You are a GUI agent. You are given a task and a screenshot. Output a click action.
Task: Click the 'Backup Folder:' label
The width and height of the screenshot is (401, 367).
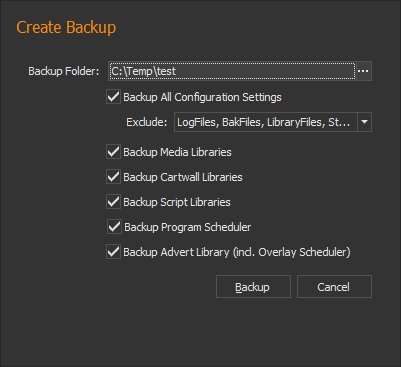[64, 71]
